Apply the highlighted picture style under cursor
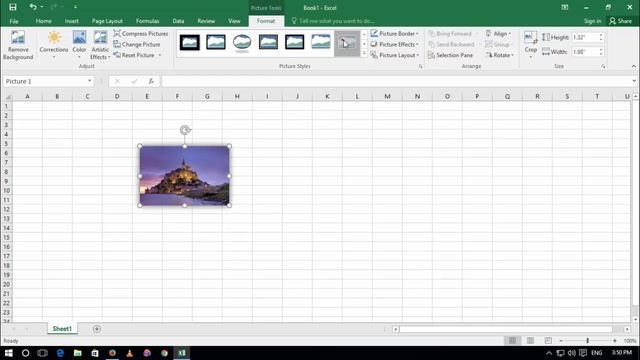The image size is (640, 360). [x=347, y=43]
